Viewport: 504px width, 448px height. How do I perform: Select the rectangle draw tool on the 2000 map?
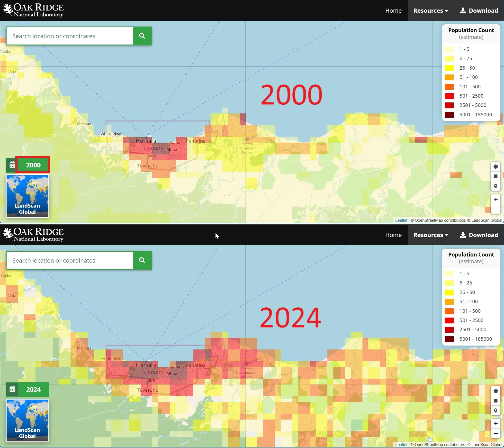[x=496, y=176]
